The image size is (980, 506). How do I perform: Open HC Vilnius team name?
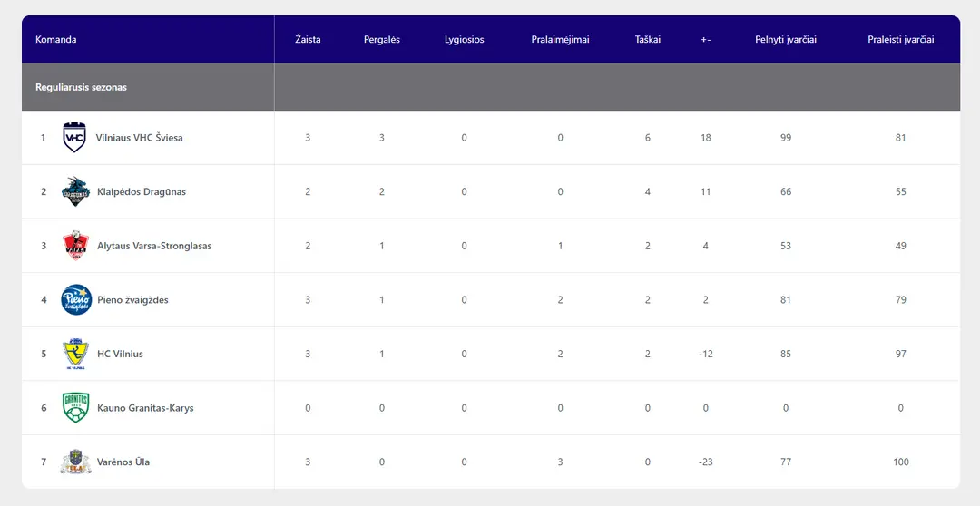(x=120, y=354)
